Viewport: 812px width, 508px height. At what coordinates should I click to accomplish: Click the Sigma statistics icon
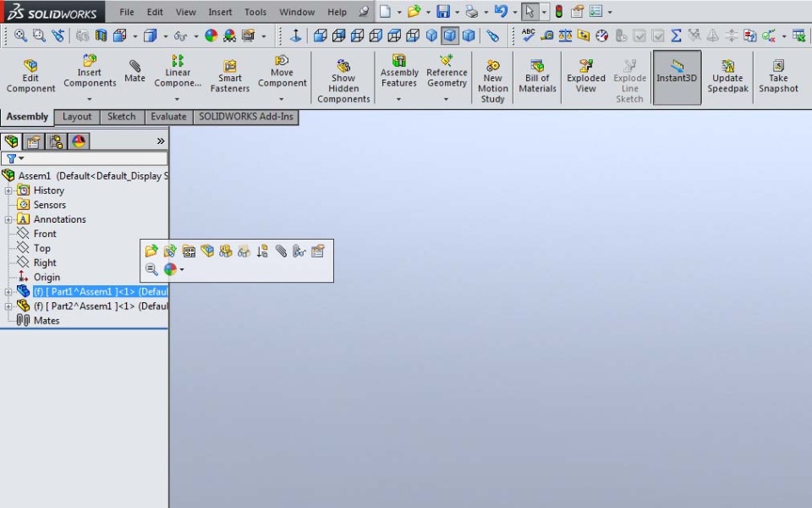click(676, 36)
